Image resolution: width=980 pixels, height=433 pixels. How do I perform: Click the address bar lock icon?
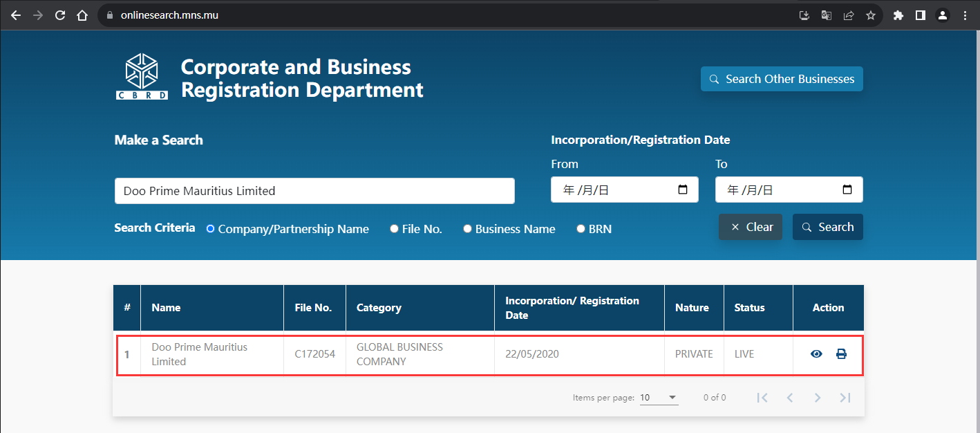[110, 15]
